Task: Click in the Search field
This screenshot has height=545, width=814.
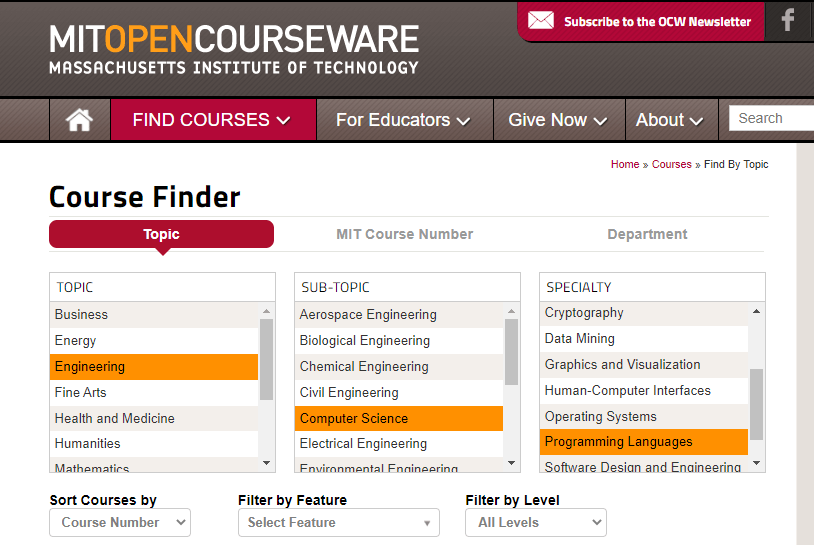Action: [771, 118]
